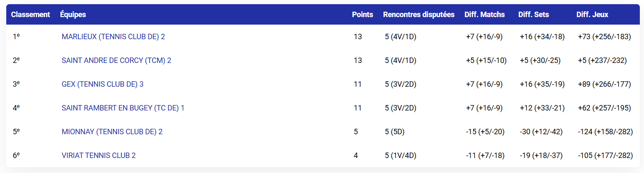This screenshot has height=173, width=644.
Task: Click the Diff. Sets column header
Action: [533, 15]
